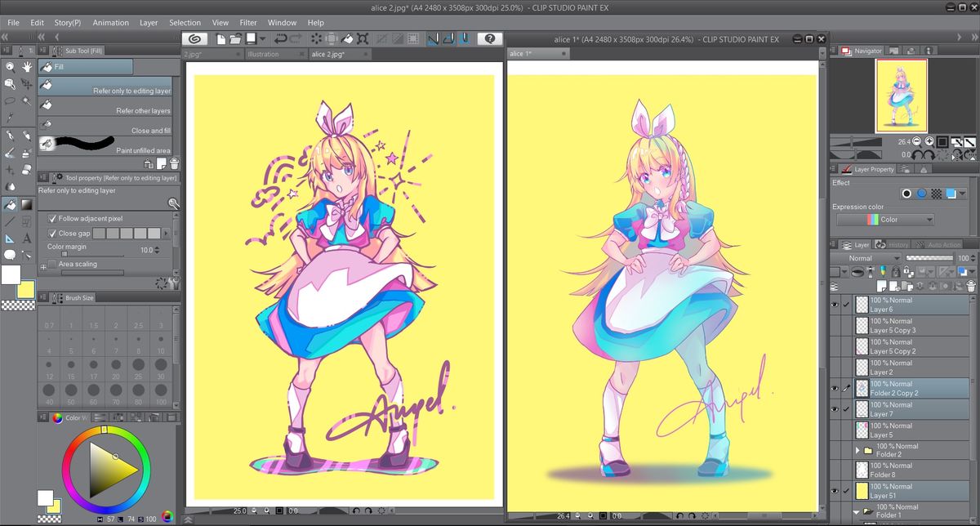The width and height of the screenshot is (980, 526).
Task: Click Rotate left icon in Navigator
Action: click(918, 154)
